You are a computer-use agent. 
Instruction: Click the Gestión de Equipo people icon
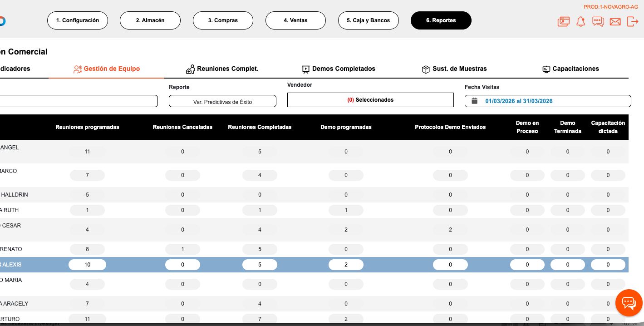pos(78,69)
